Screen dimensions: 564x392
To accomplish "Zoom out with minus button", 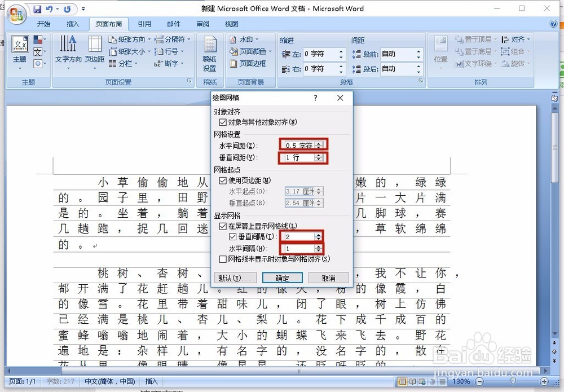I will coord(479,382).
